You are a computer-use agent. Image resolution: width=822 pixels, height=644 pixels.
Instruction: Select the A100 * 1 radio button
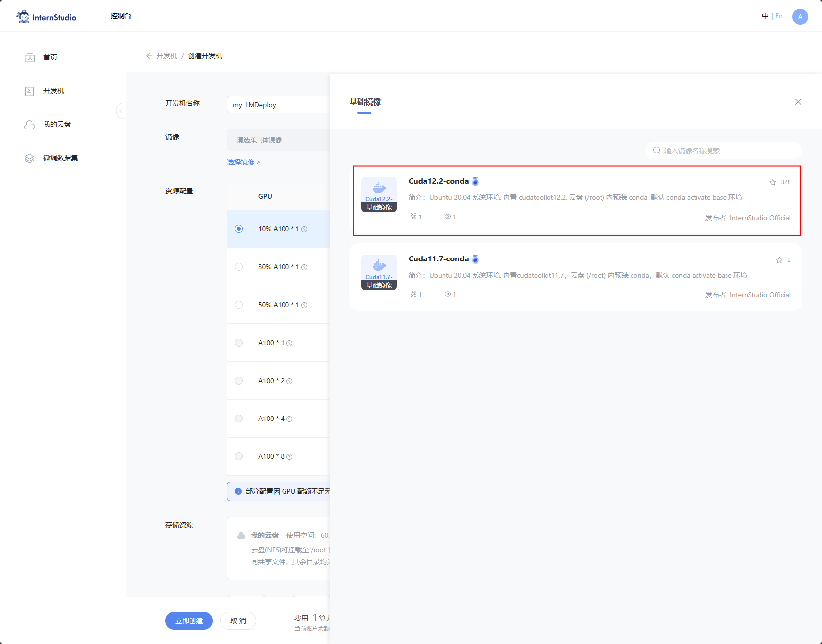239,343
